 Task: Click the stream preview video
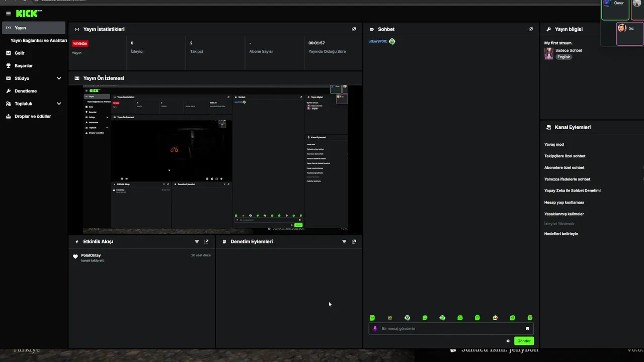pos(215,160)
